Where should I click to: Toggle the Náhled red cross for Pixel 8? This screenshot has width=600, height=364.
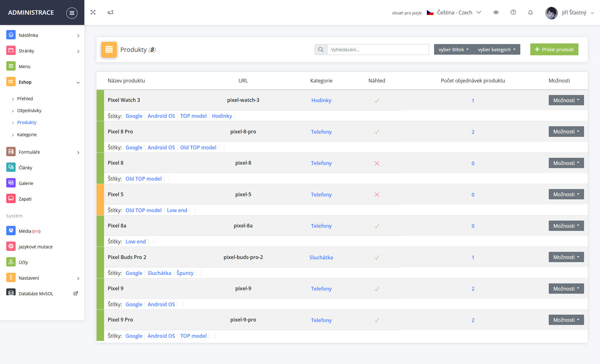[377, 163]
